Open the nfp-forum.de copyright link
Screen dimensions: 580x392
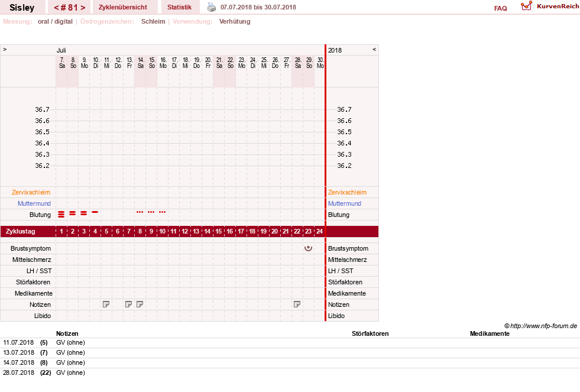540,326
